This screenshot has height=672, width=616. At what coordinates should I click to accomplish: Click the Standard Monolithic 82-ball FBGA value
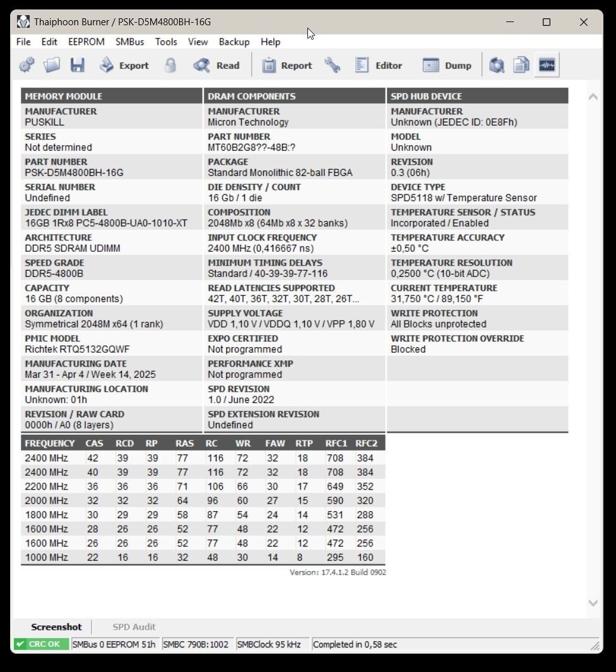(x=280, y=173)
